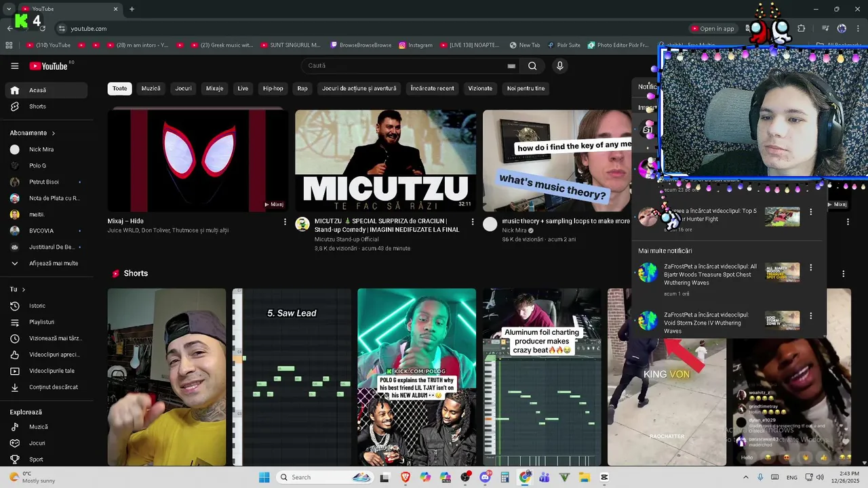Open Playlisturi in the sidebar

tap(47, 322)
